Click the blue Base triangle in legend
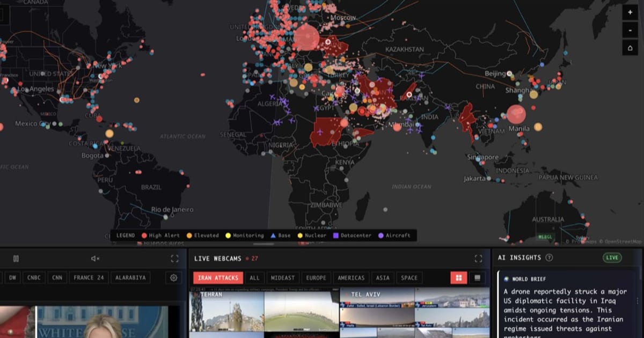The height and width of the screenshot is (338, 644). click(x=273, y=236)
